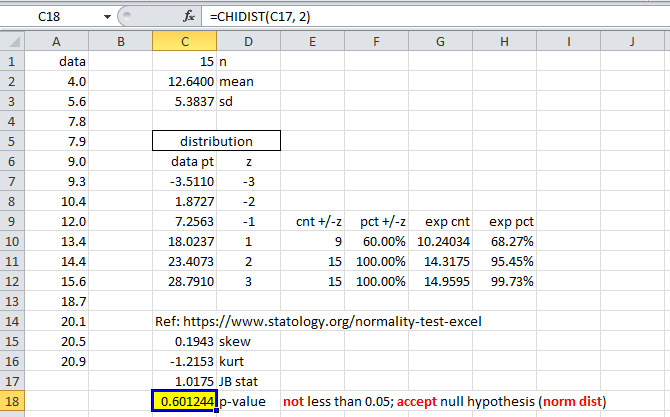Image resolution: width=670 pixels, height=417 pixels.
Task: Click the cell with value 7.9
Action: pos(56,141)
